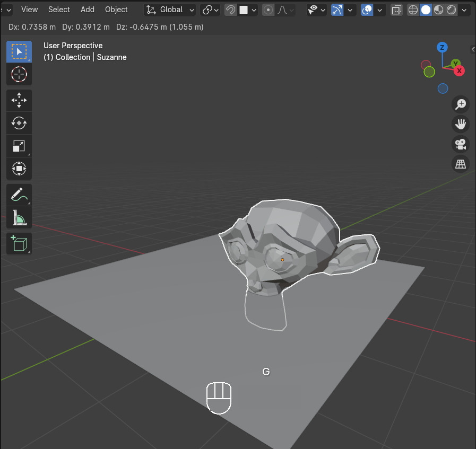Snap view to Z axis on gizmo

(442, 47)
